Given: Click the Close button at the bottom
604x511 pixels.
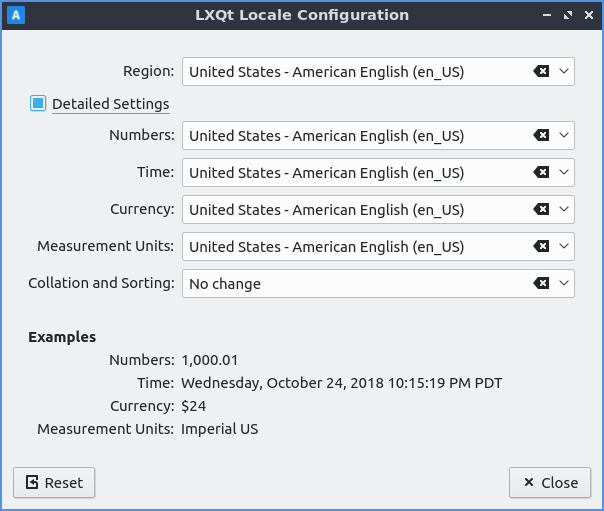Looking at the screenshot, I should (x=550, y=482).
